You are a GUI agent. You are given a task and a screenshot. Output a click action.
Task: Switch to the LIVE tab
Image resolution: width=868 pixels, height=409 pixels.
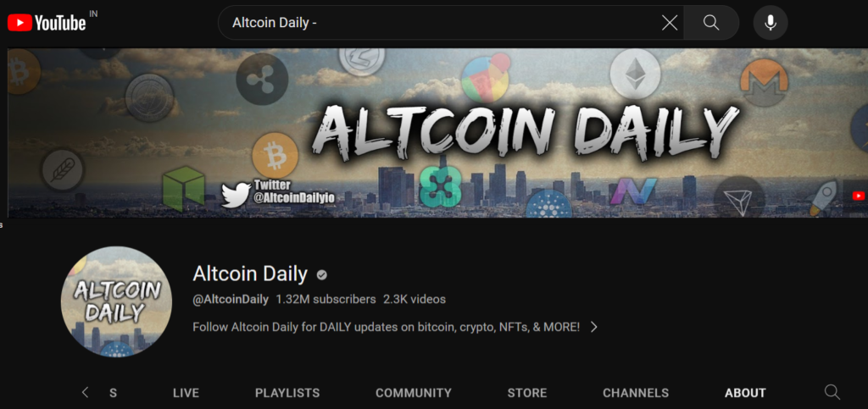186,393
